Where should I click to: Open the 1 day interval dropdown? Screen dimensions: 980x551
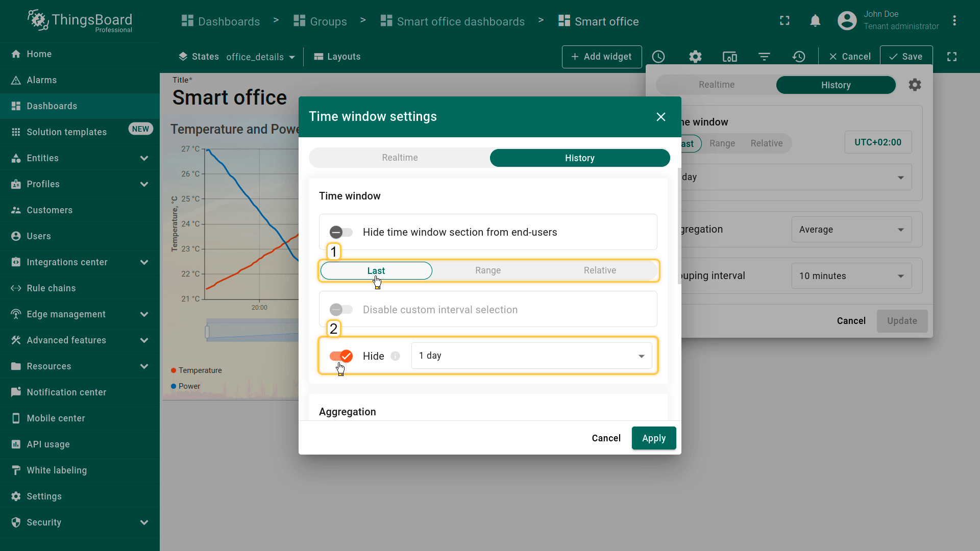531,356
